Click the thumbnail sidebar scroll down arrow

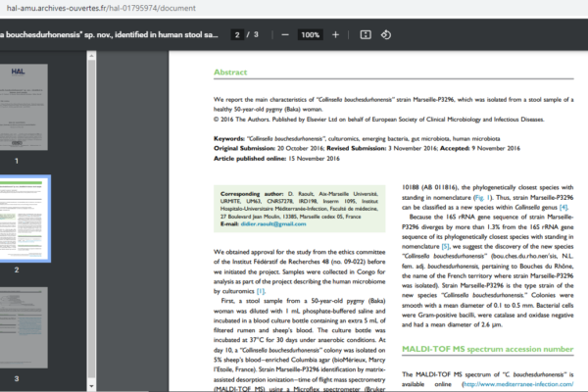pos(91,386)
